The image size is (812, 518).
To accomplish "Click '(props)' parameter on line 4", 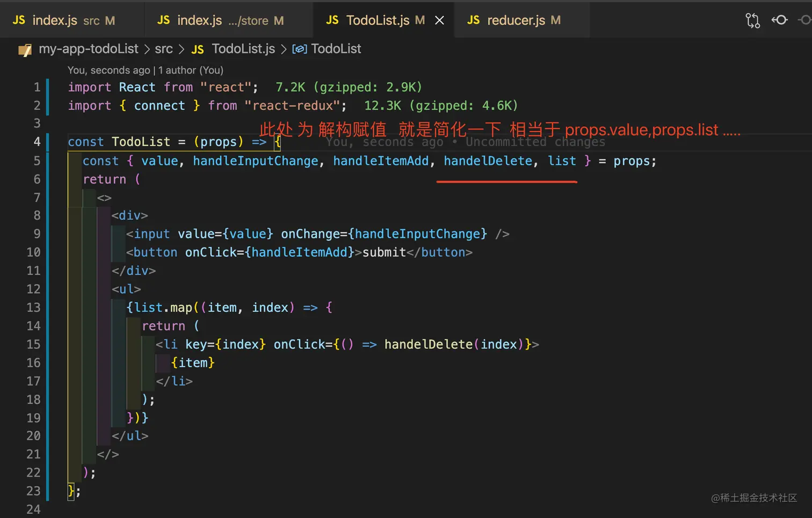I will click(x=219, y=142).
